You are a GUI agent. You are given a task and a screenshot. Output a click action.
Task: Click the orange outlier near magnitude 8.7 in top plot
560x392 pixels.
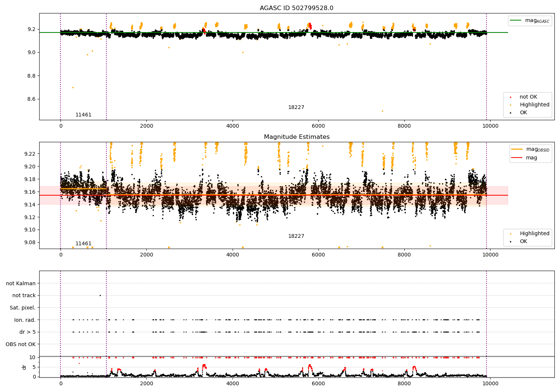[x=73, y=88]
